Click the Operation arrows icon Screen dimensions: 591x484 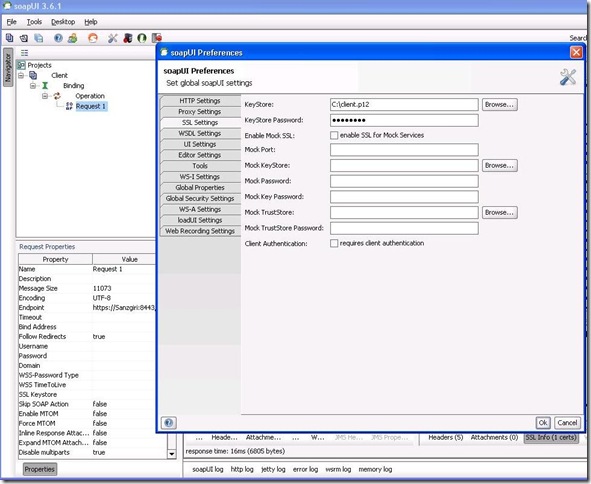57,96
